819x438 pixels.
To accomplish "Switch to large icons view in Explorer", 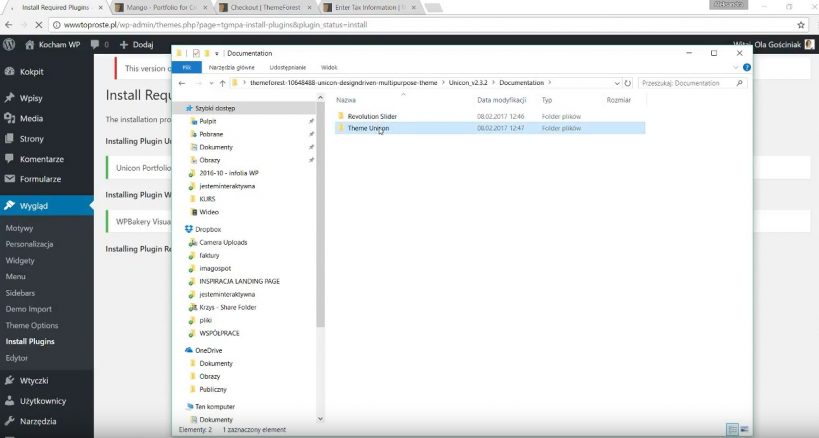I will 745,430.
